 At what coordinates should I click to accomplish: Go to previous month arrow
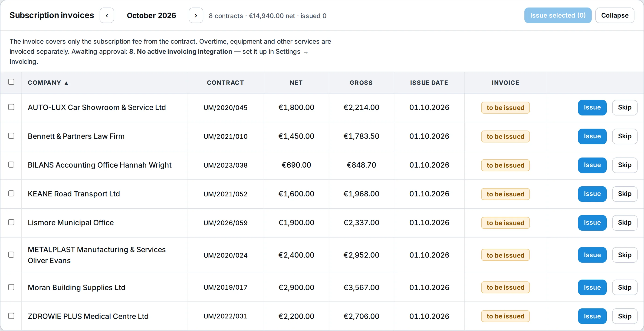click(x=107, y=16)
